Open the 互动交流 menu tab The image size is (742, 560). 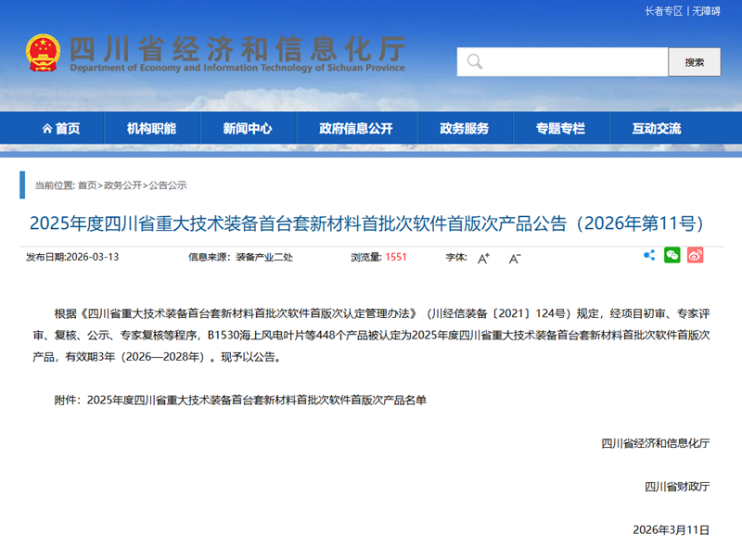pyautogui.click(x=656, y=129)
